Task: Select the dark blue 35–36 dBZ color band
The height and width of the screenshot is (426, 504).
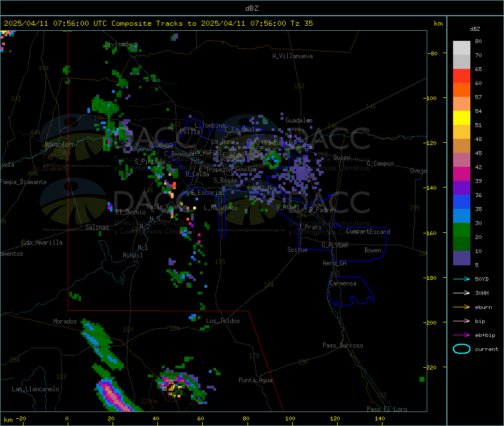Action: (461, 202)
